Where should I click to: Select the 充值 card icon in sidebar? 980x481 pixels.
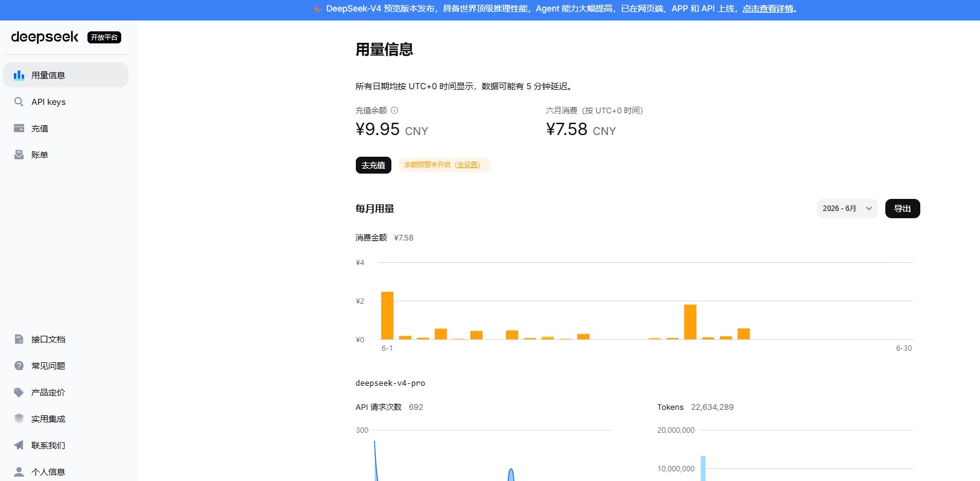click(19, 128)
